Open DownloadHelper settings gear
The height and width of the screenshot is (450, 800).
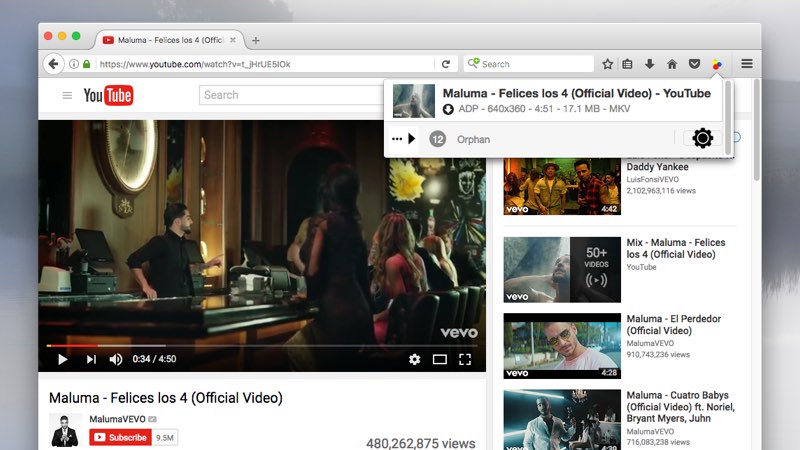click(703, 138)
